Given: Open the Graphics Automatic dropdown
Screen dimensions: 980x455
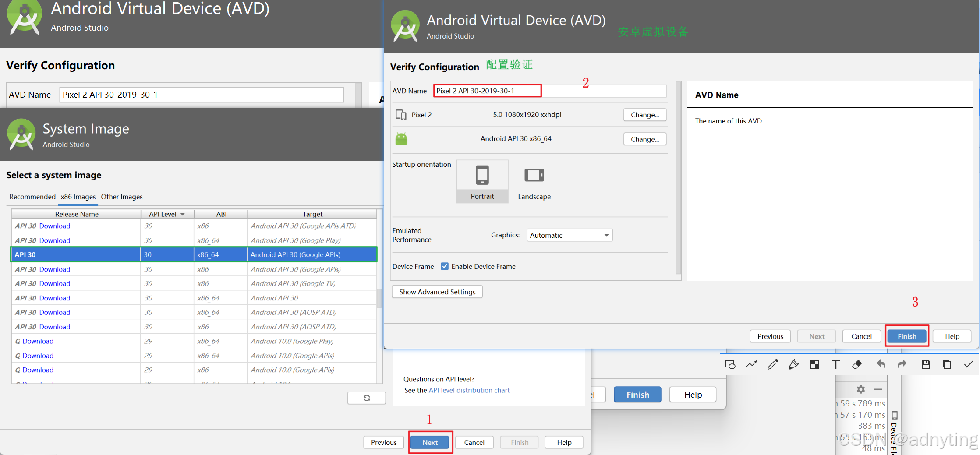Looking at the screenshot, I should click(x=570, y=235).
